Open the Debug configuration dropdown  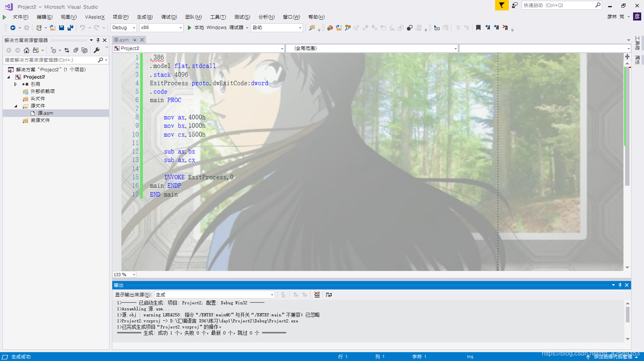tap(124, 28)
